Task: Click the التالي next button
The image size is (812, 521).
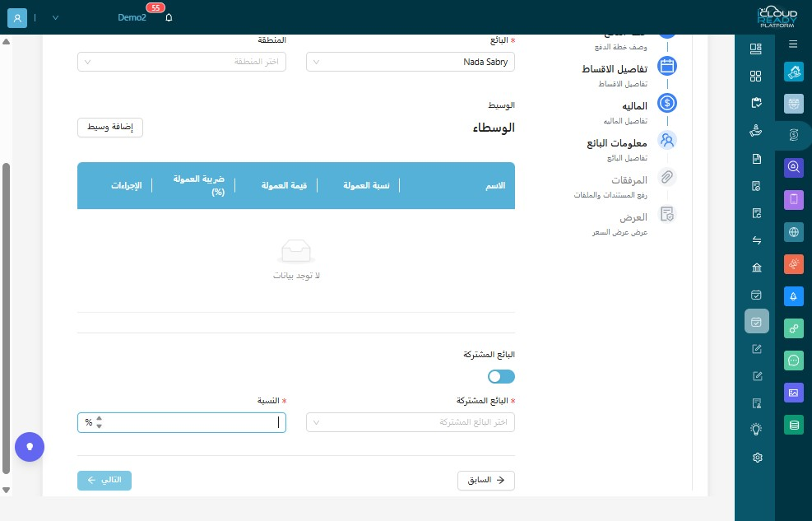Action: pos(104,480)
